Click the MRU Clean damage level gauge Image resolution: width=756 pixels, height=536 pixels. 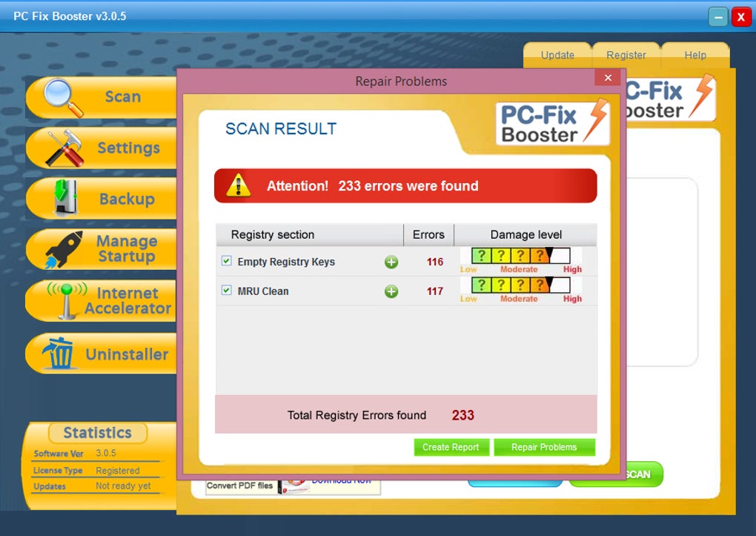[x=521, y=291]
